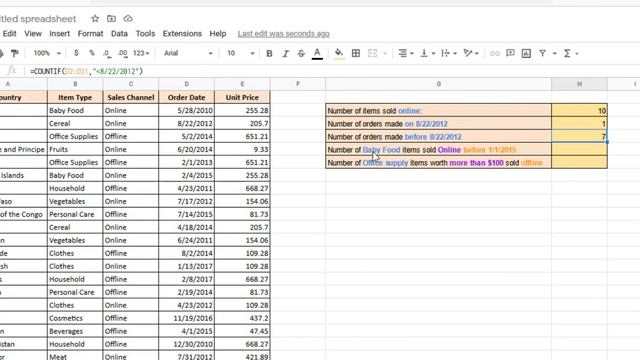Select order date 11/19/2016 cell
This screenshot has height=360, width=640.
187,318
